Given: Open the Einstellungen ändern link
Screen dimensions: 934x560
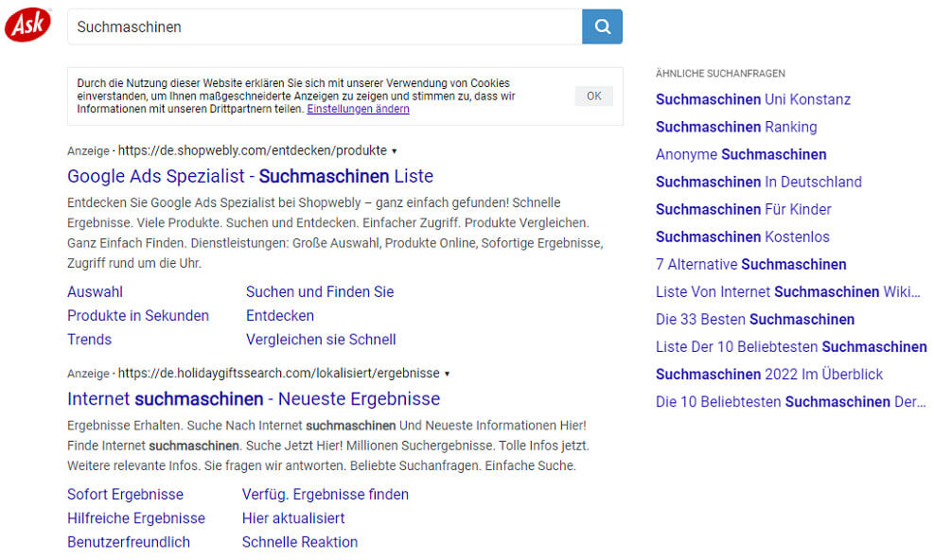Looking at the screenshot, I should 358,109.
